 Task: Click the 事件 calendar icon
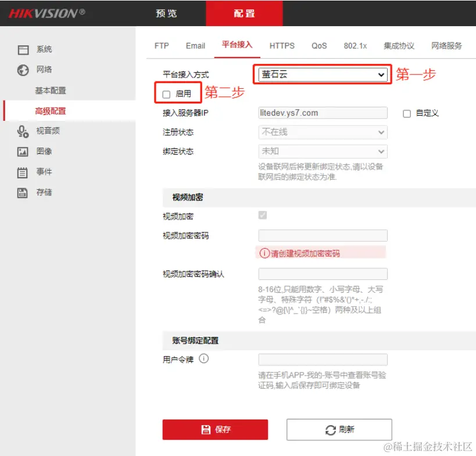[22, 173]
